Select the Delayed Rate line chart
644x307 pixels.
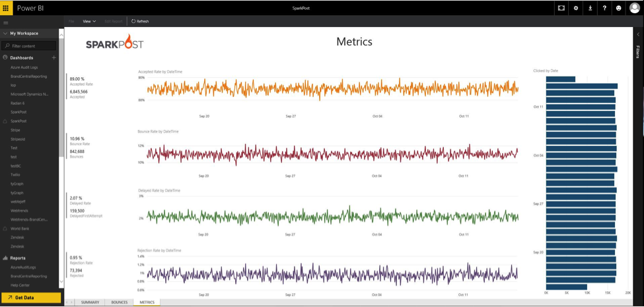coord(328,213)
